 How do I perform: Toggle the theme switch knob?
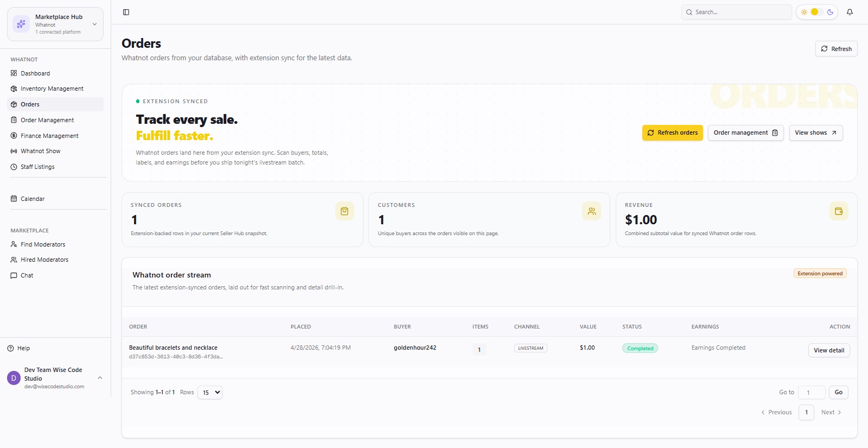click(x=815, y=12)
